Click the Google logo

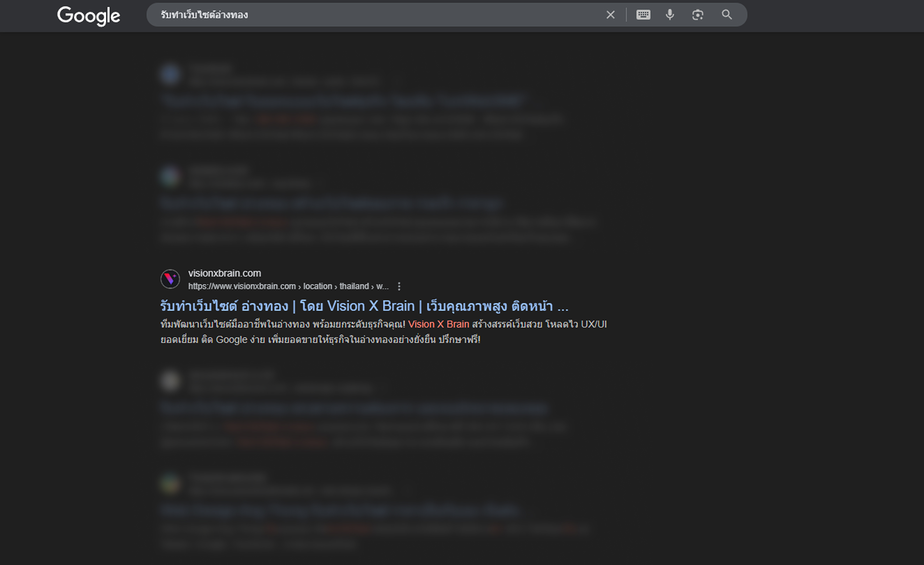coord(89,16)
